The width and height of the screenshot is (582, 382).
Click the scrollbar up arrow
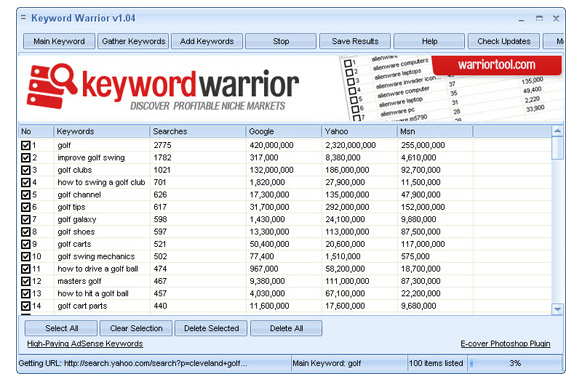coord(558,131)
